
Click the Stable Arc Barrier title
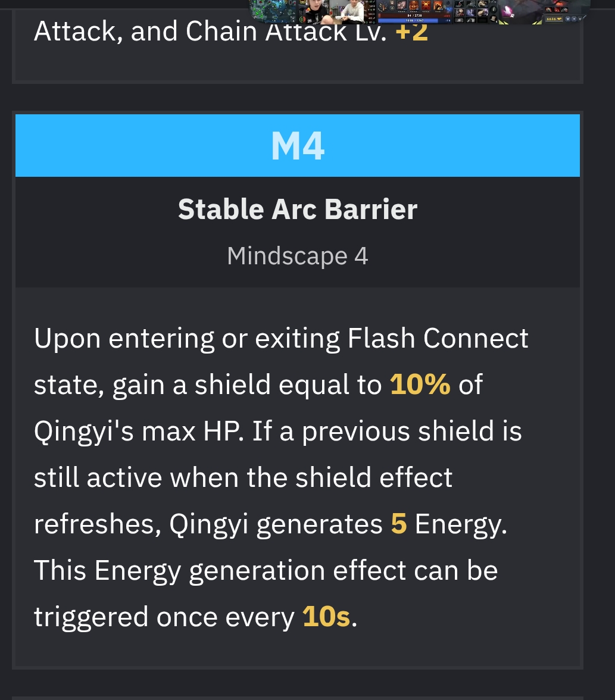pos(298,209)
